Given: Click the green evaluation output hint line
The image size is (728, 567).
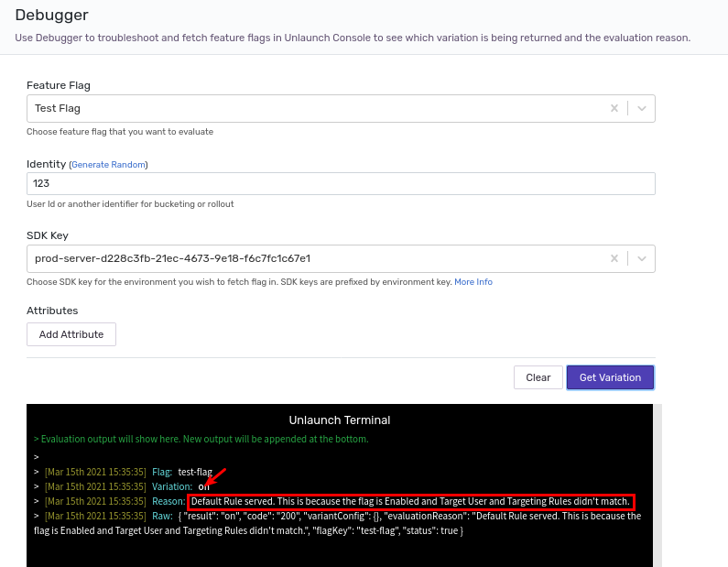Looking at the screenshot, I should pyautogui.click(x=201, y=439).
